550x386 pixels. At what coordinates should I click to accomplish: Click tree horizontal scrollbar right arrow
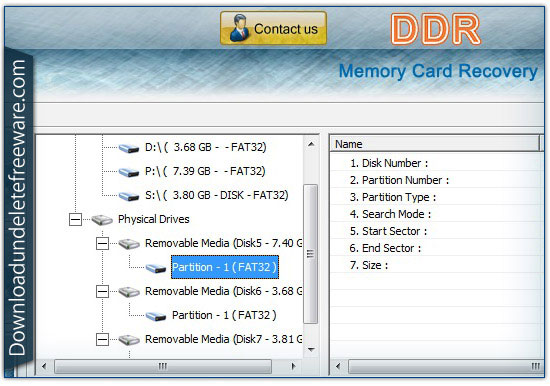pos(294,366)
